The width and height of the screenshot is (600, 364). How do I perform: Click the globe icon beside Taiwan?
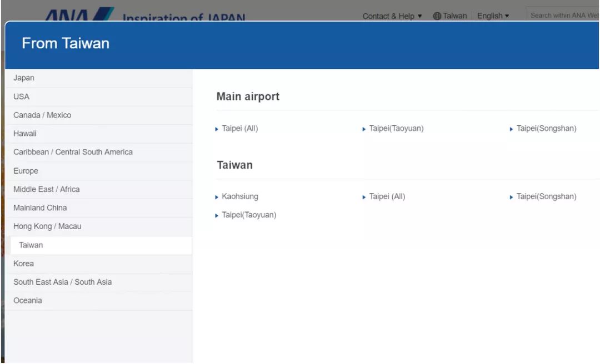437,16
